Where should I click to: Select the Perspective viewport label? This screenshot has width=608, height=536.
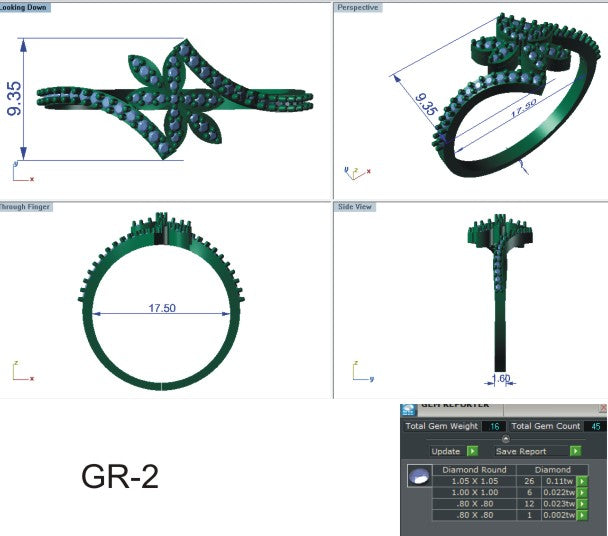pos(358,7)
